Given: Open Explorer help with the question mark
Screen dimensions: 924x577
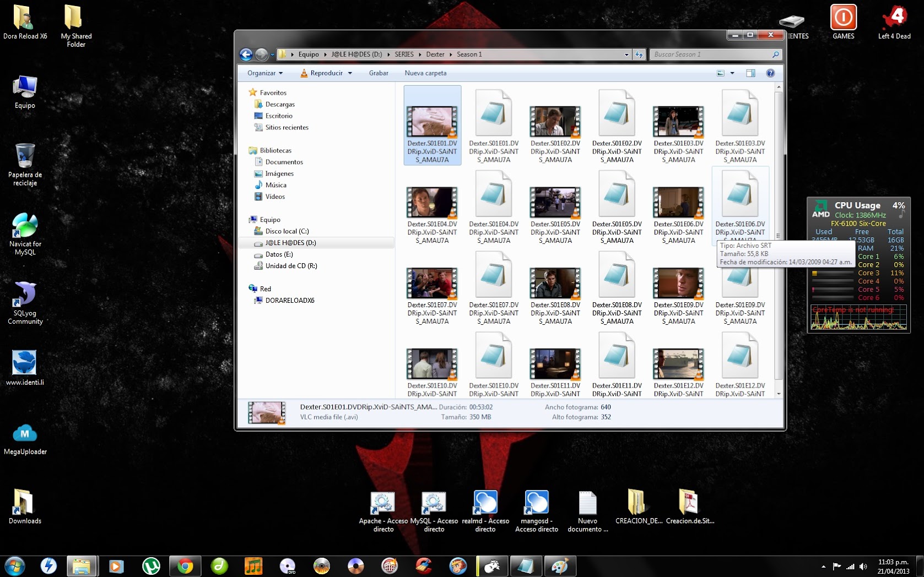Looking at the screenshot, I should (770, 73).
